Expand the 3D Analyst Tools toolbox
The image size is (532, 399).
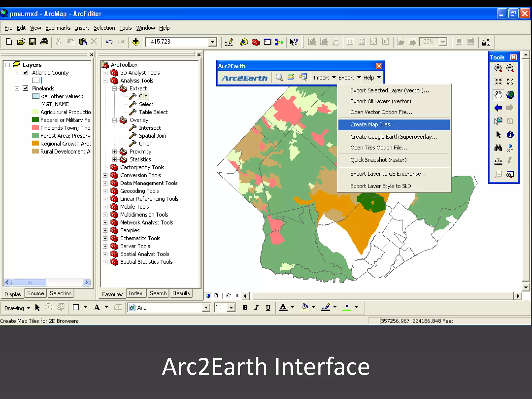105,73
